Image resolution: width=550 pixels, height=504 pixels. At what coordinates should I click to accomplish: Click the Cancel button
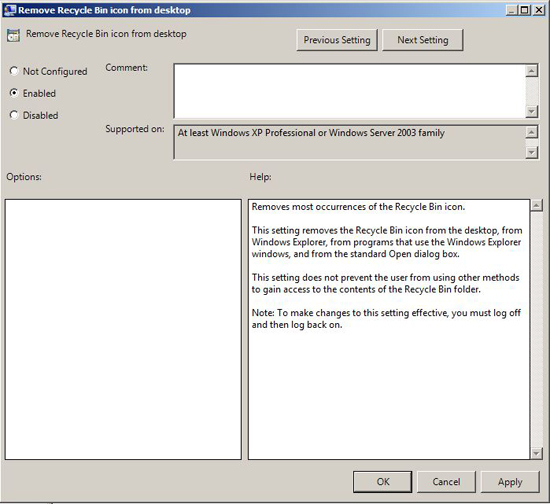click(446, 482)
